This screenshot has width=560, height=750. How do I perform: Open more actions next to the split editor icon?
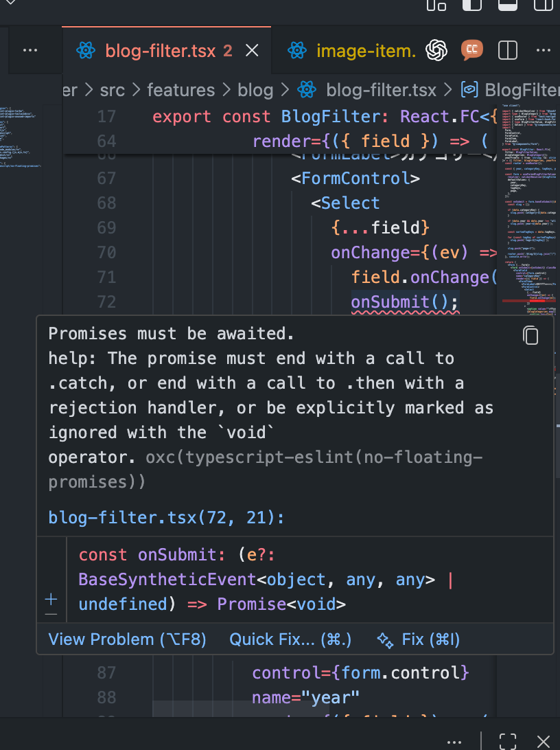coord(544,50)
